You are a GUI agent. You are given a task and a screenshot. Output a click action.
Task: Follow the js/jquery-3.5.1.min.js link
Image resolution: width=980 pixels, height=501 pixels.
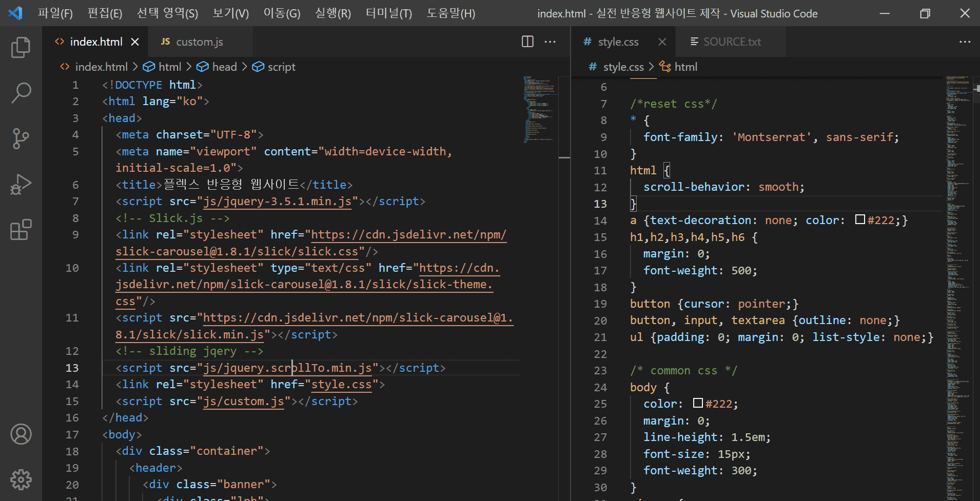coord(278,202)
